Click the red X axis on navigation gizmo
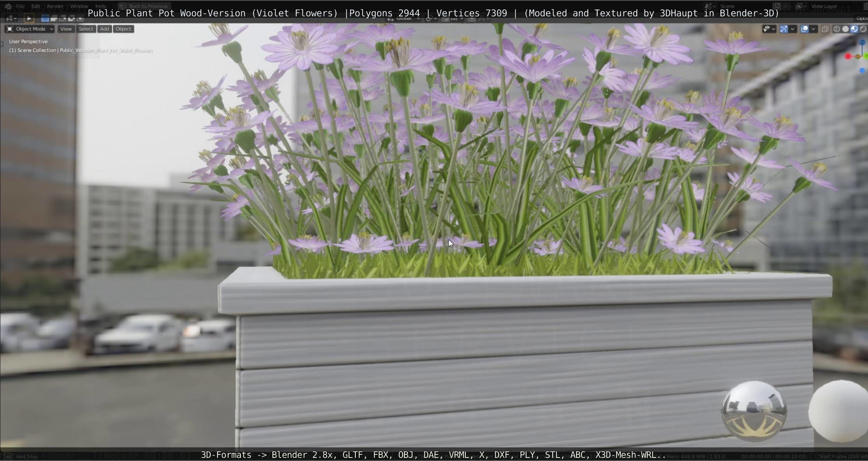The image size is (868, 461). 848,56
